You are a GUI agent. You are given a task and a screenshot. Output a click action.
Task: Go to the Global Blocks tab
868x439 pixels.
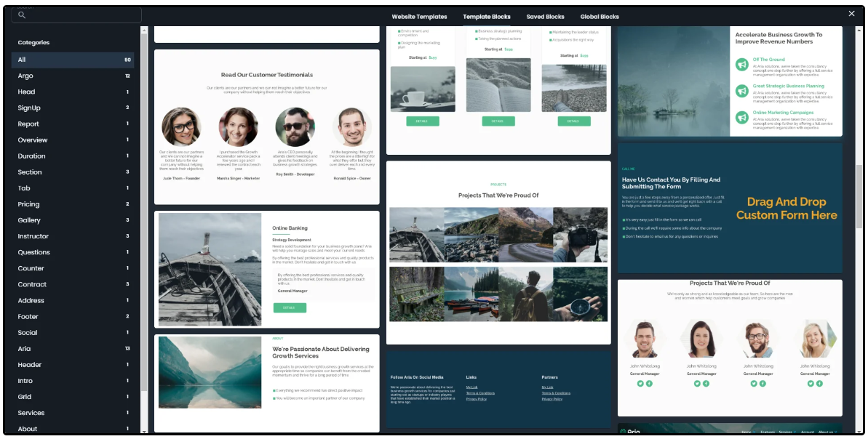(x=600, y=17)
